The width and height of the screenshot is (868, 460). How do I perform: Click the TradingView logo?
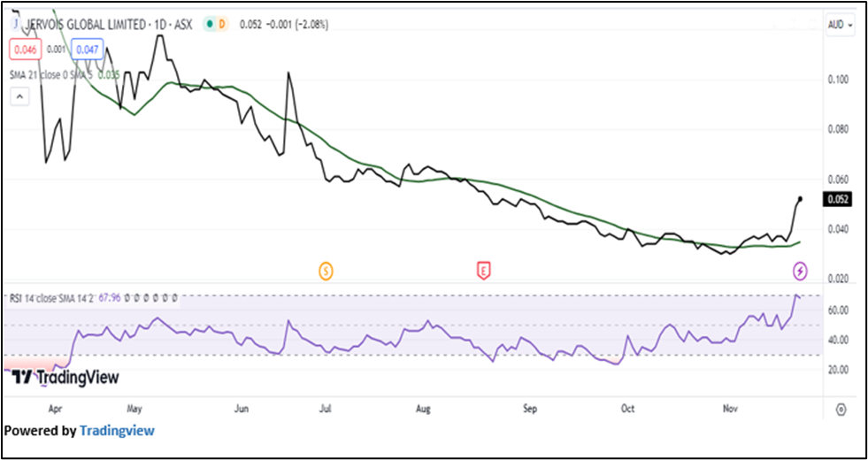click(65, 378)
